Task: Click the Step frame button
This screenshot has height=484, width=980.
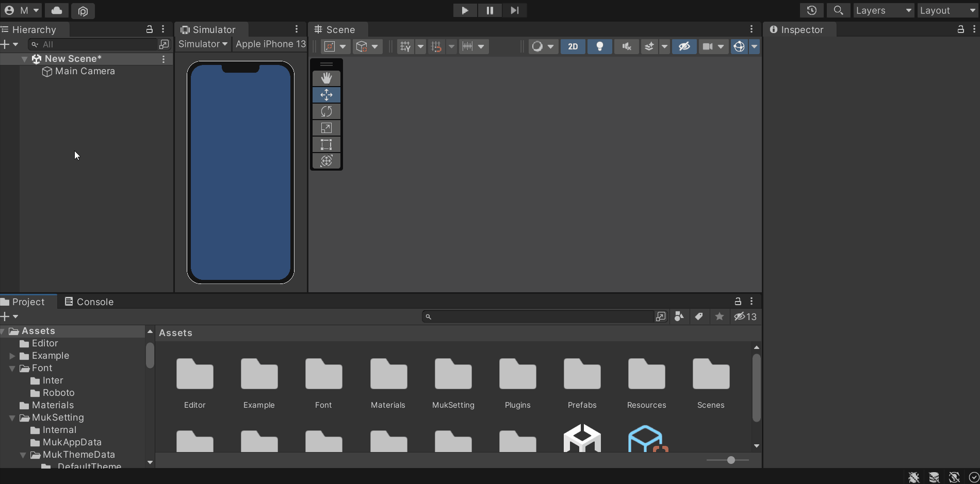Action: pos(514,10)
